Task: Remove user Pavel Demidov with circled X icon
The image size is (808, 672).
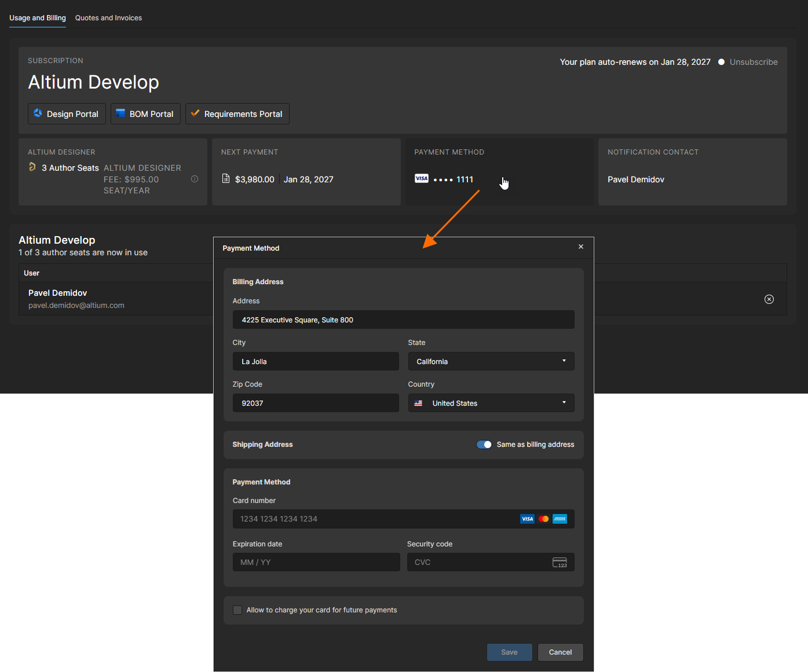Action: click(x=769, y=299)
